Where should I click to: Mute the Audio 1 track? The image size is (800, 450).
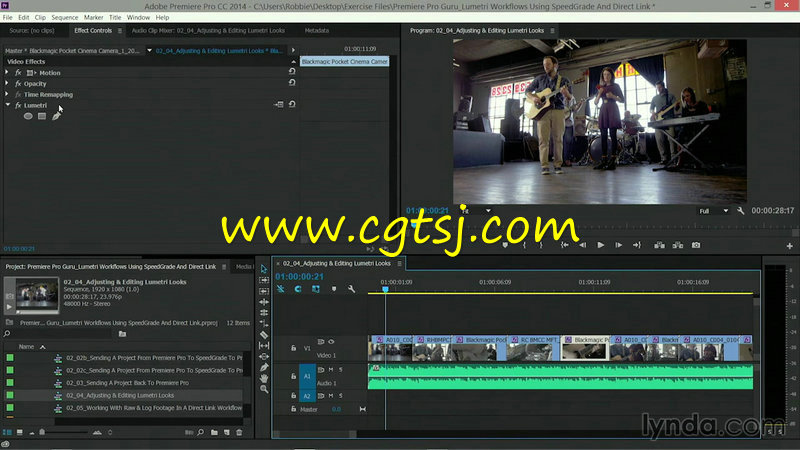click(x=331, y=369)
